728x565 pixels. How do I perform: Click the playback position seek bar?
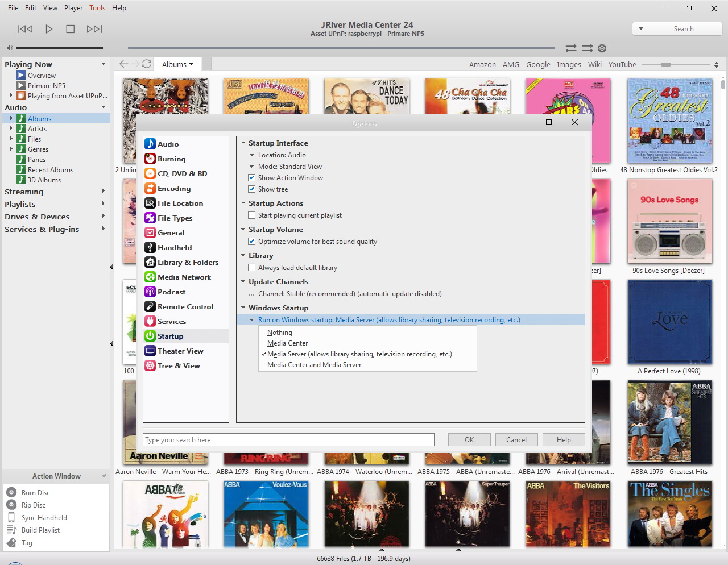pos(341,48)
